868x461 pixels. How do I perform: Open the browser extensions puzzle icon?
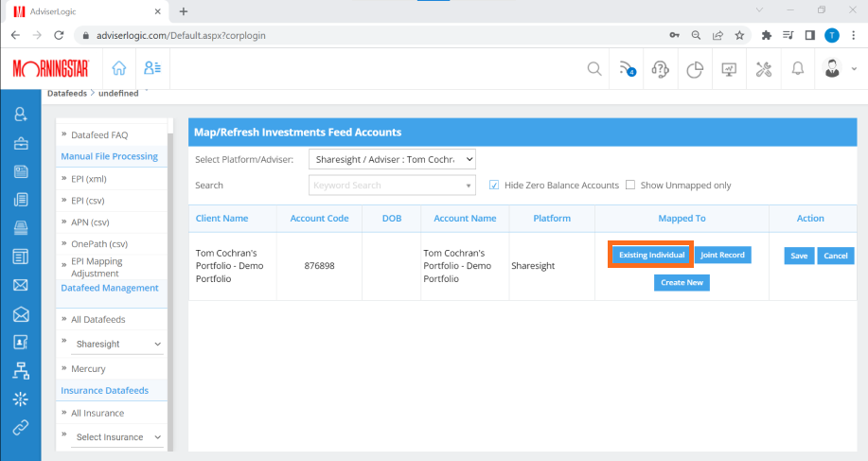766,35
